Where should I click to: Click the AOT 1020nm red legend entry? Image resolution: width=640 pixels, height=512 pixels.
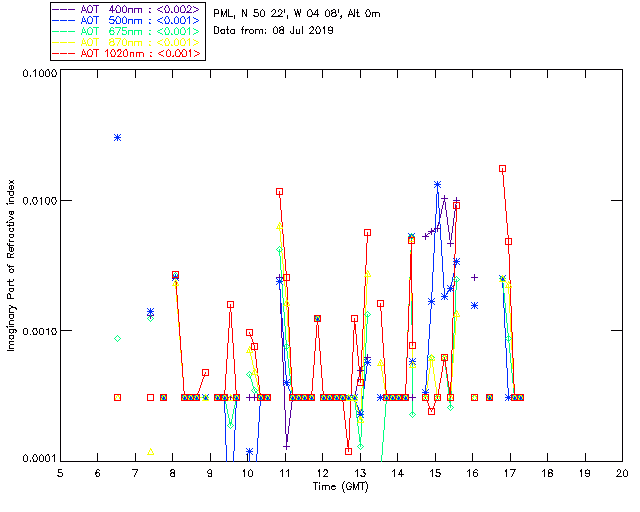pos(127,53)
